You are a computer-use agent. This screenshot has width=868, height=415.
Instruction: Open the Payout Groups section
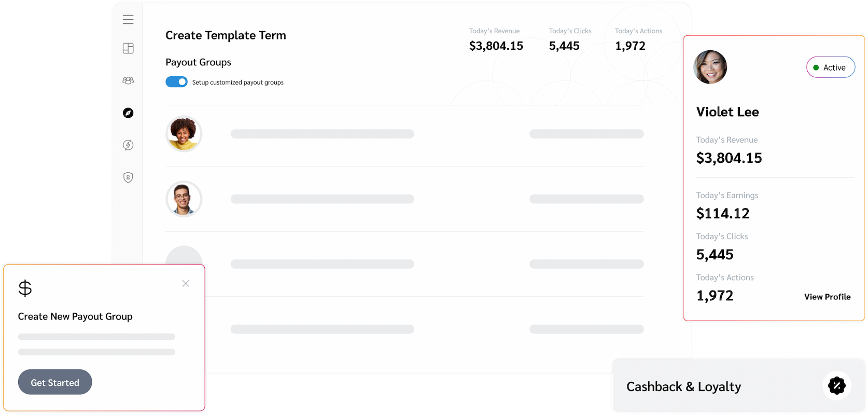(x=198, y=62)
